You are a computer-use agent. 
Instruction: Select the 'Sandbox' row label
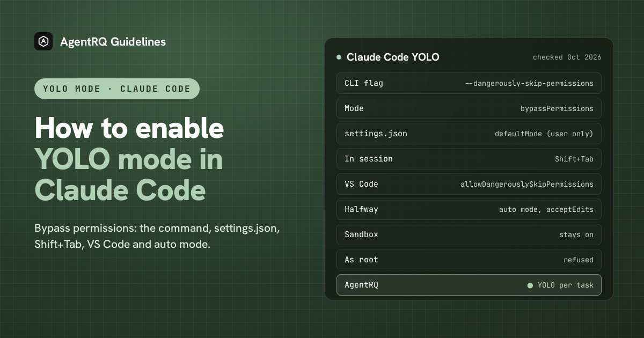click(x=361, y=234)
